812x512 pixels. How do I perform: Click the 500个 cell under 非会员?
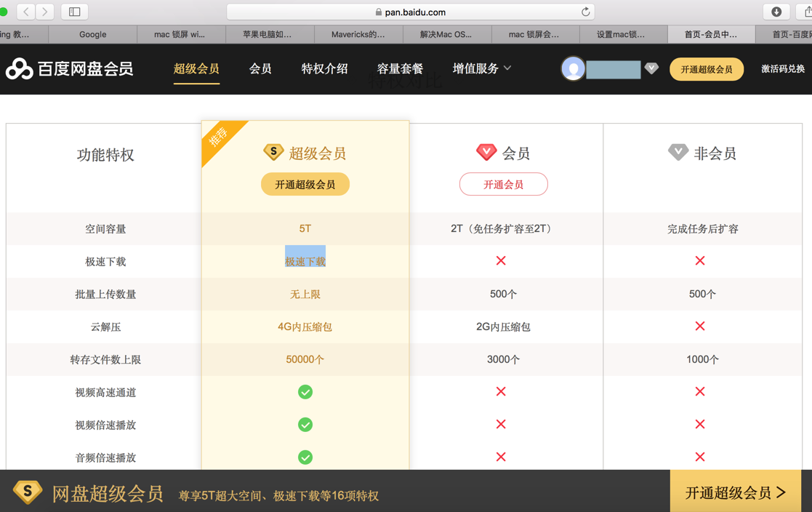coord(702,294)
